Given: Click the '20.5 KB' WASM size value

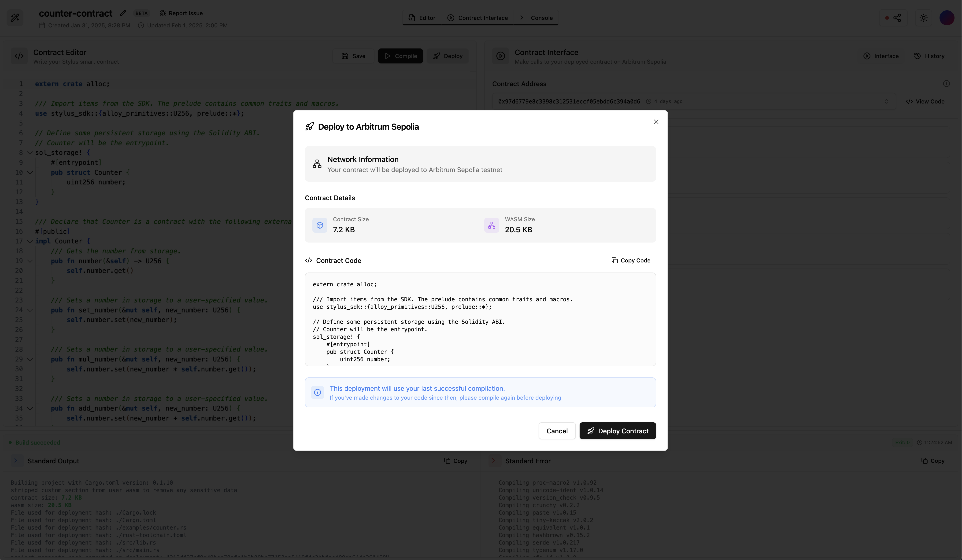Looking at the screenshot, I should coord(518,229).
